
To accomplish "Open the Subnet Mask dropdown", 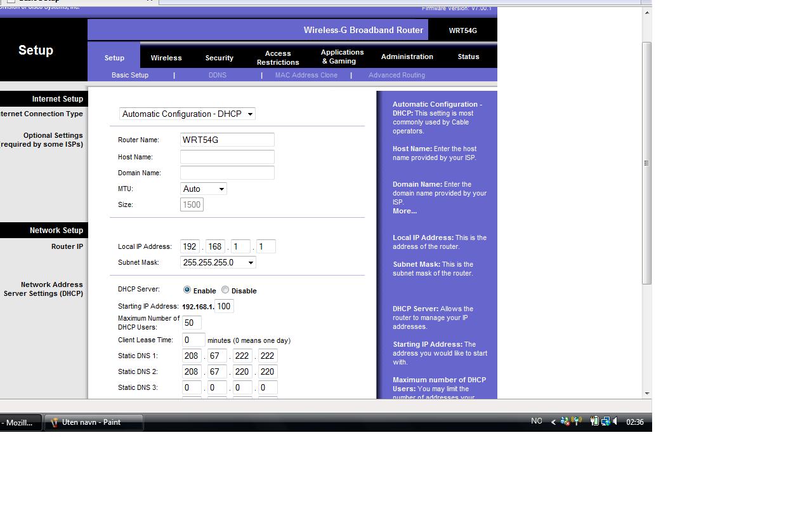I will pos(218,262).
